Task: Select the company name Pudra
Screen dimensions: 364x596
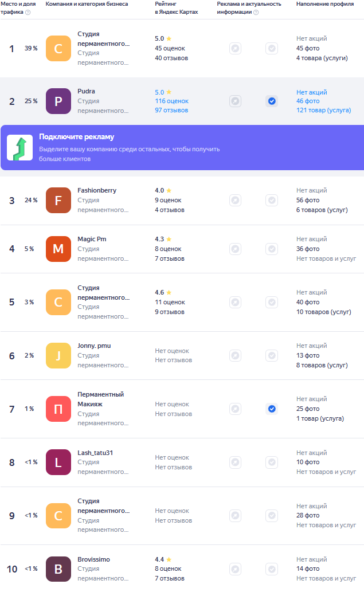Action: (87, 91)
